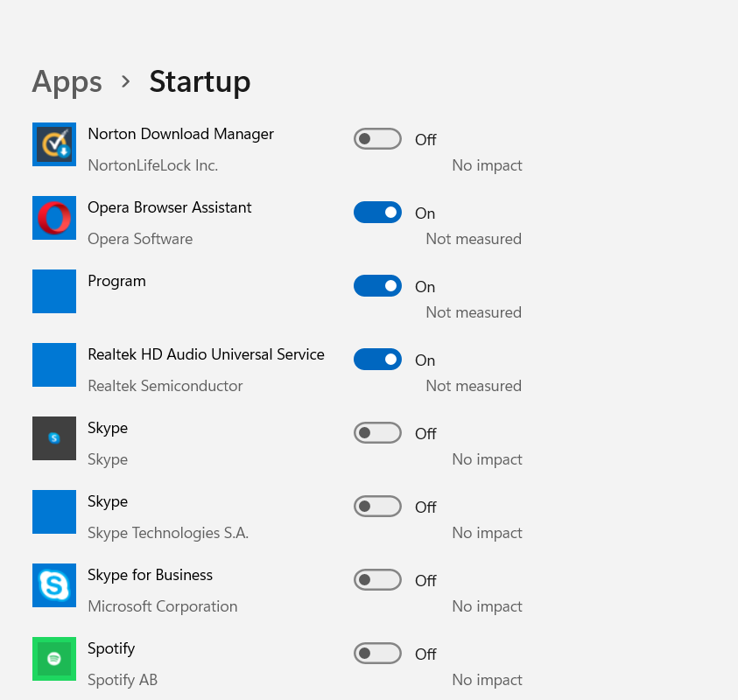Image resolution: width=738 pixels, height=700 pixels.
Task: Click the Realtek Semiconductor publisher text
Action: click(165, 386)
